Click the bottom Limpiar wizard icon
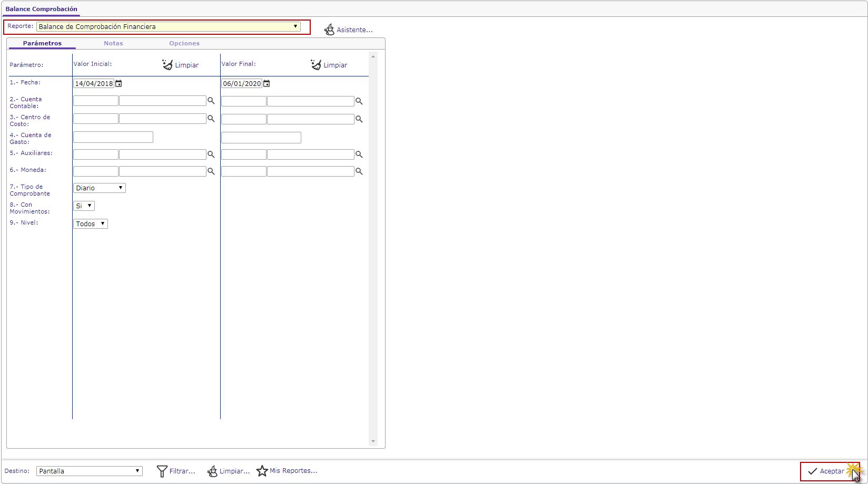Screen dimensions: 868x484 click(212, 471)
